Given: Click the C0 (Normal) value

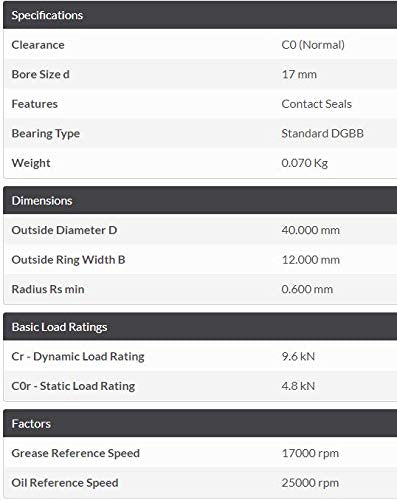Looking at the screenshot, I should click(313, 45).
